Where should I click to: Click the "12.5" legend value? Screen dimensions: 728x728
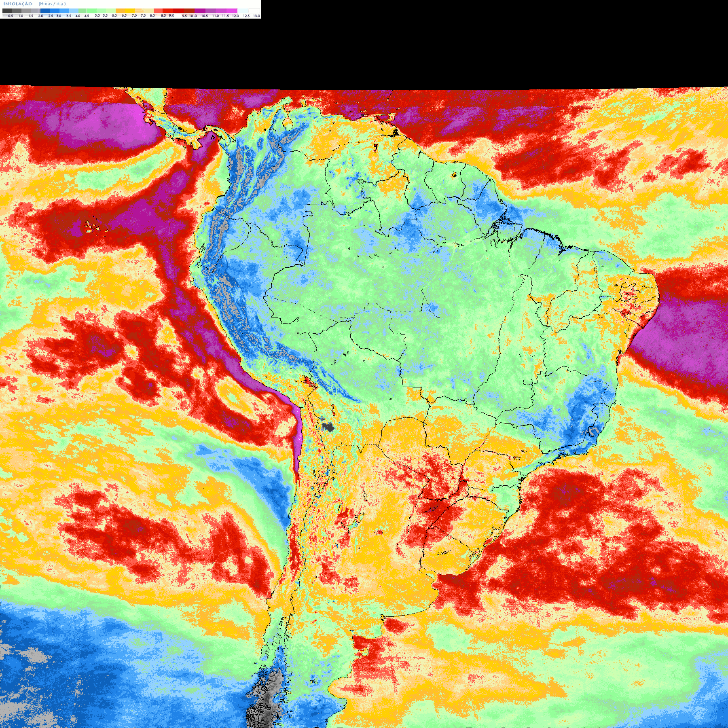point(246,16)
